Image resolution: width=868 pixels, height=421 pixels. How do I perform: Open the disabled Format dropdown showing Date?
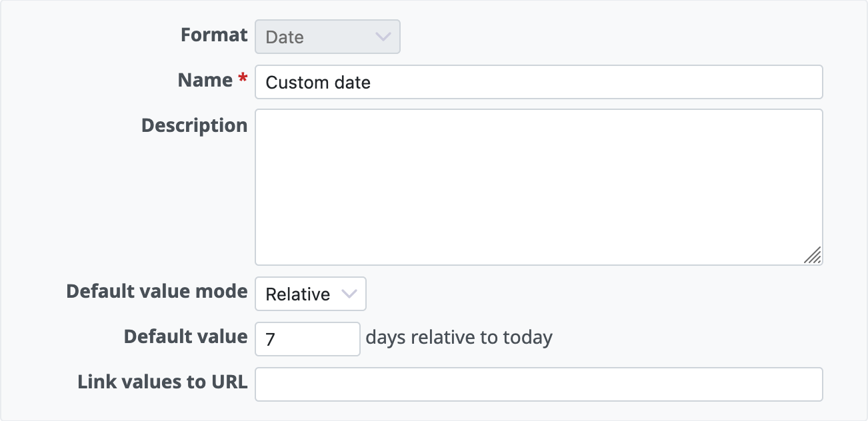tap(327, 37)
